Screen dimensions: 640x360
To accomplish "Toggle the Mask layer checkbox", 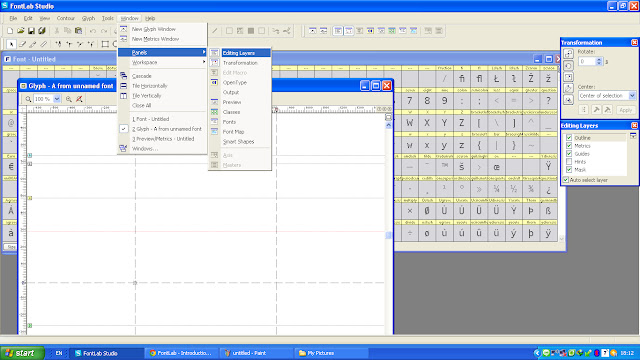I will pyautogui.click(x=569, y=169).
